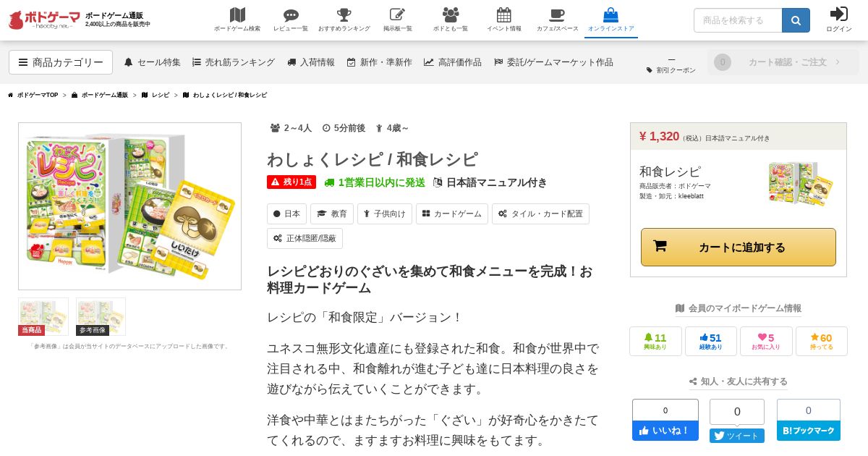Open 売れ筋ランキング menu item

coord(234,62)
